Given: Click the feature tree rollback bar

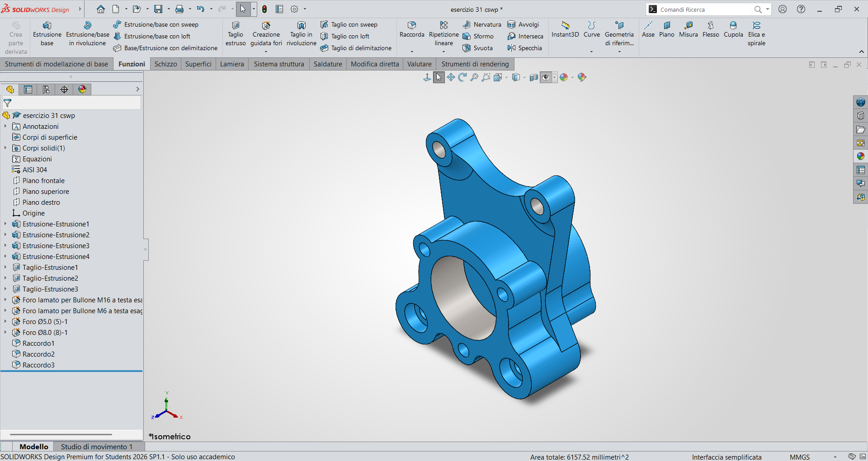Looking at the screenshot, I should tap(71, 371).
